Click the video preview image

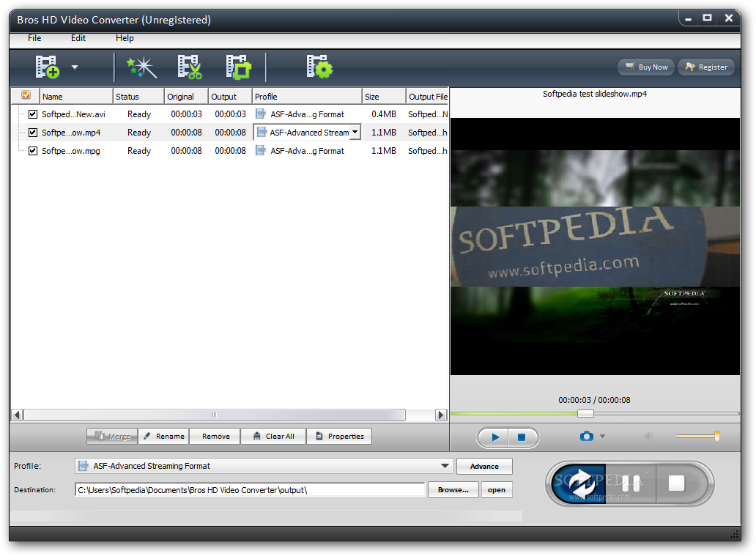point(595,246)
